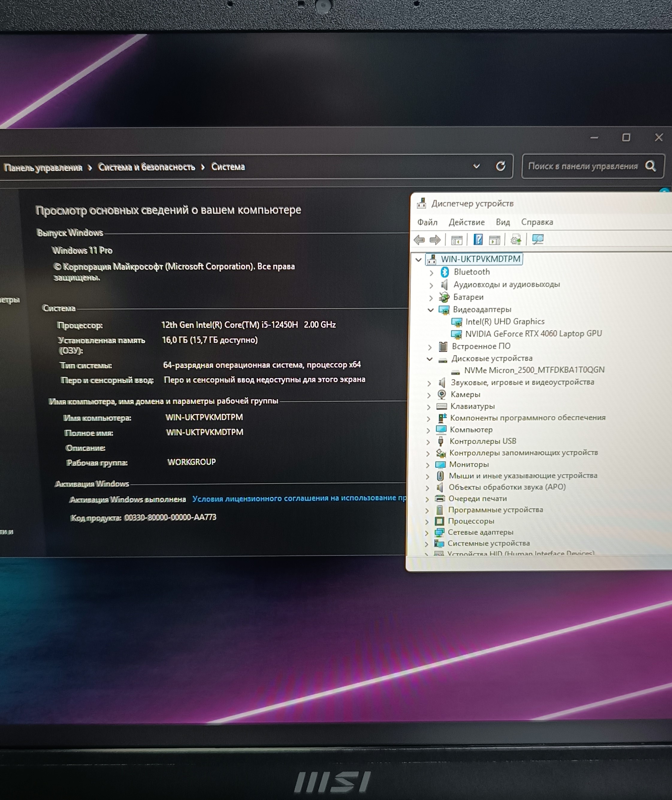The width and height of the screenshot is (672, 800).
Task: Open the Действие menu
Action: click(466, 222)
